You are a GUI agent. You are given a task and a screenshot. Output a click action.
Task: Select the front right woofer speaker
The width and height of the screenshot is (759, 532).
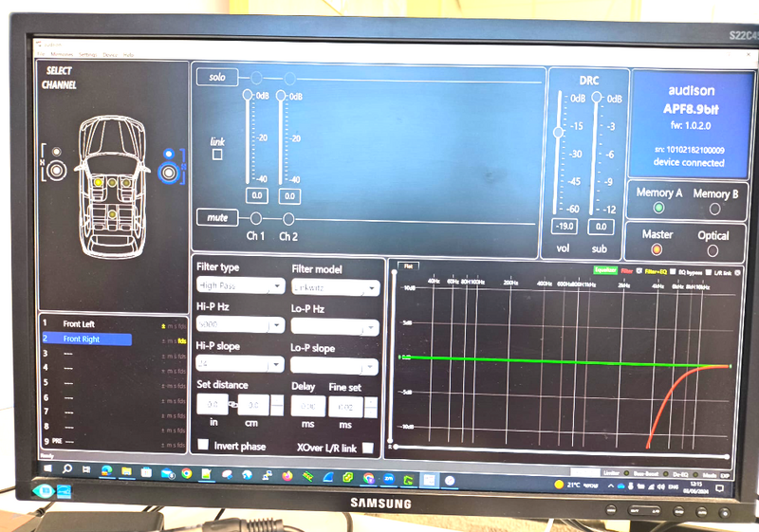click(x=169, y=174)
